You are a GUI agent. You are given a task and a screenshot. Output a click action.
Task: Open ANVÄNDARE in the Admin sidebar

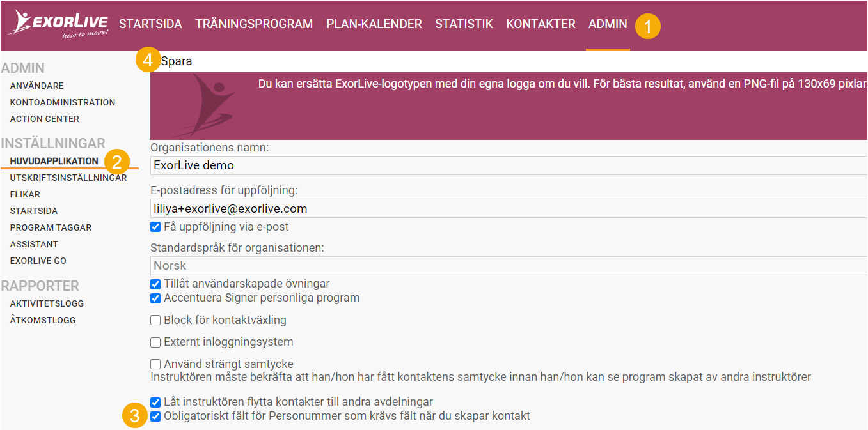pyautogui.click(x=36, y=85)
